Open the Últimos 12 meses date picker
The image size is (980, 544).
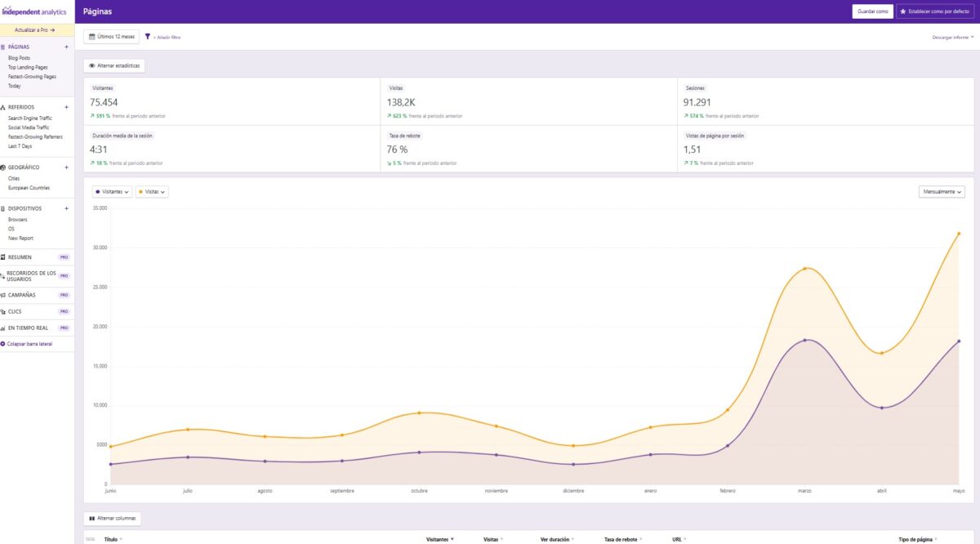(x=111, y=37)
